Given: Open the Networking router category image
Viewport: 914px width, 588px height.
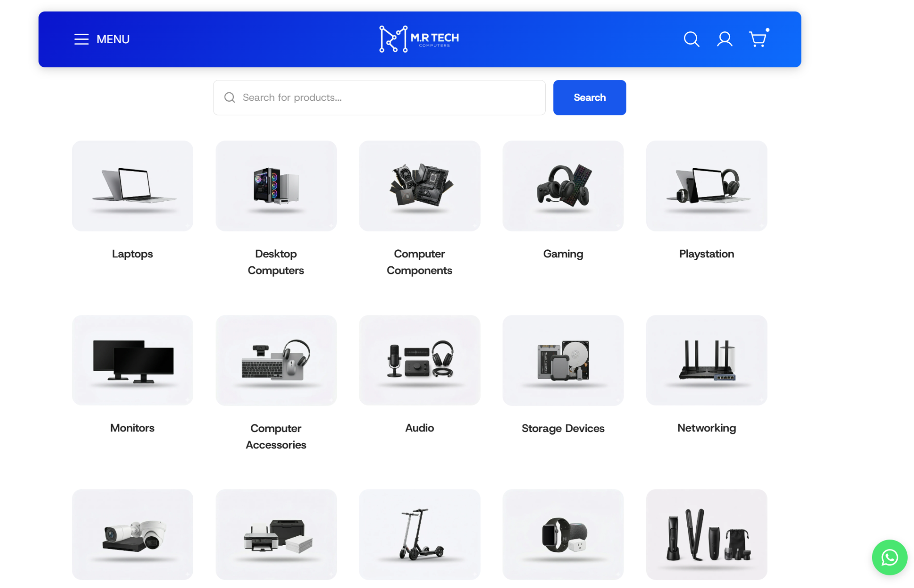Looking at the screenshot, I should click(x=707, y=360).
